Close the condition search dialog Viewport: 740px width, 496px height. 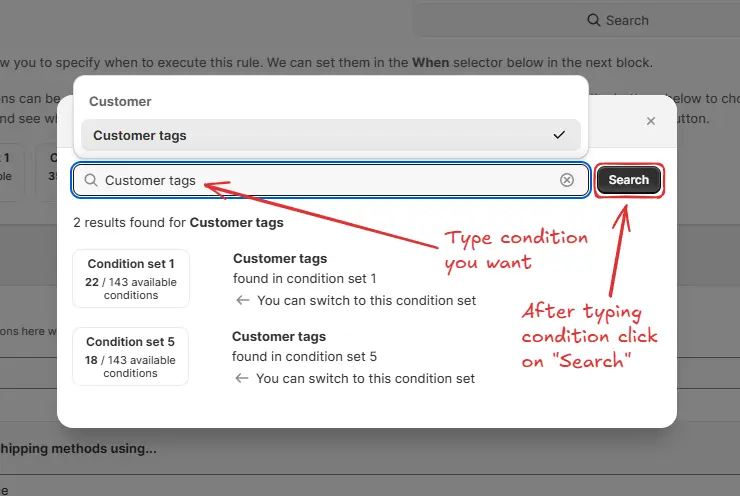click(x=651, y=120)
